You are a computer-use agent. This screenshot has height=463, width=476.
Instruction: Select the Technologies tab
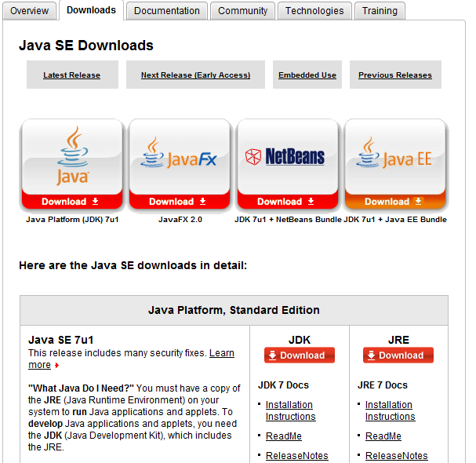tap(314, 11)
